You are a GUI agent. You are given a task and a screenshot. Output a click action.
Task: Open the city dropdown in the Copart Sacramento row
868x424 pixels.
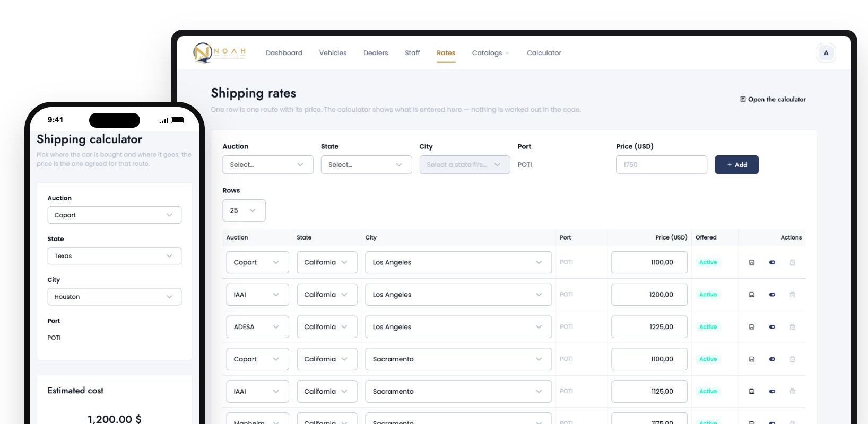(x=458, y=359)
